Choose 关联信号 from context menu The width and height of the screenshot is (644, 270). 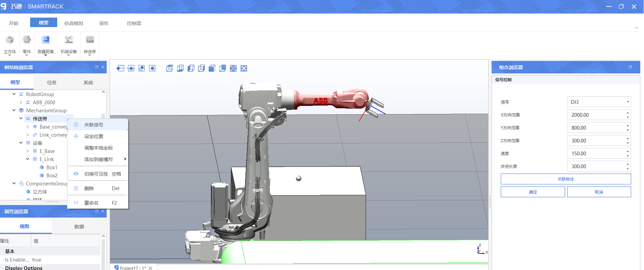[98, 125]
